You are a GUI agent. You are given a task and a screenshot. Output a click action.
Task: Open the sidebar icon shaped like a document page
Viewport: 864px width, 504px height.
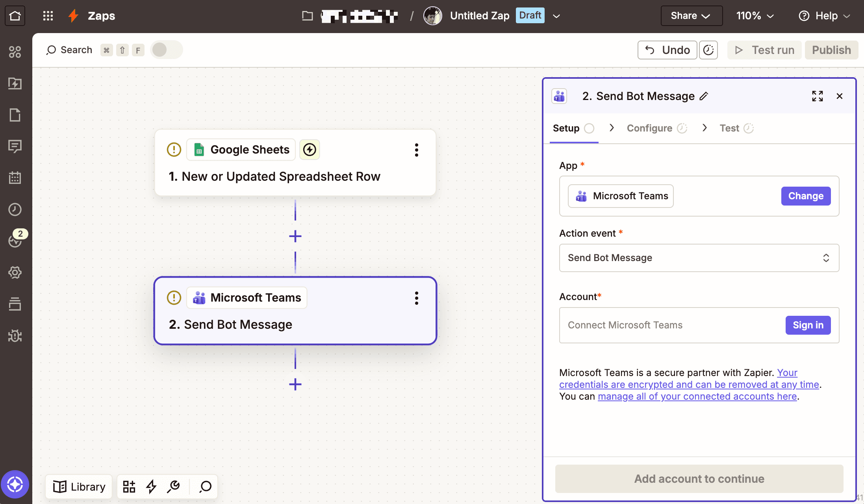coord(15,115)
